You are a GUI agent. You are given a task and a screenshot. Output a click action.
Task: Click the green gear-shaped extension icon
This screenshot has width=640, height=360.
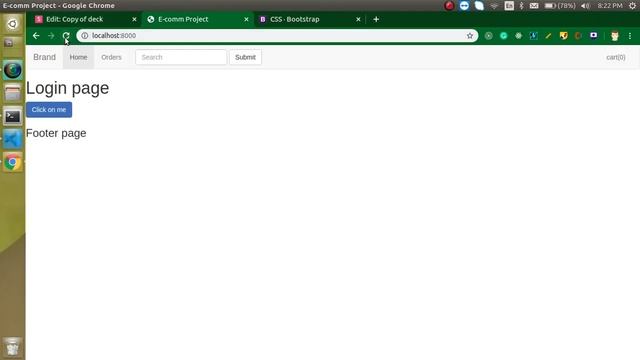point(518,36)
